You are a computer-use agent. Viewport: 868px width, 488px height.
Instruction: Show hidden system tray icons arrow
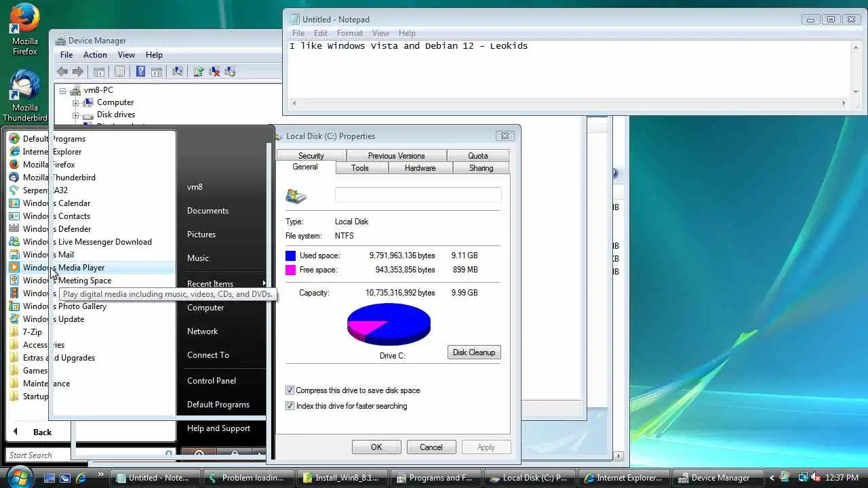click(x=772, y=478)
